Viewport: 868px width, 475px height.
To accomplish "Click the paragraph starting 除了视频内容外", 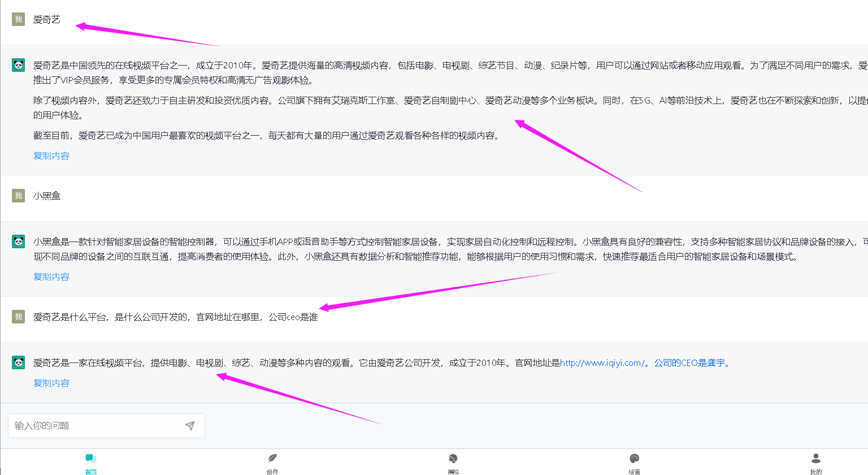I will click(x=450, y=107).
